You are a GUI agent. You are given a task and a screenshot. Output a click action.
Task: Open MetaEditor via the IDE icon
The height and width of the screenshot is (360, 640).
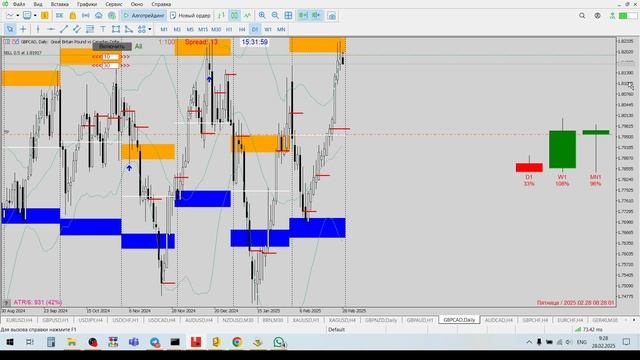[59, 16]
